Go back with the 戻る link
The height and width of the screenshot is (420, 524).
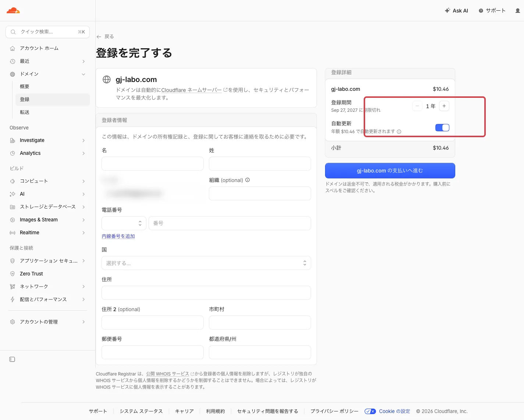[105, 37]
